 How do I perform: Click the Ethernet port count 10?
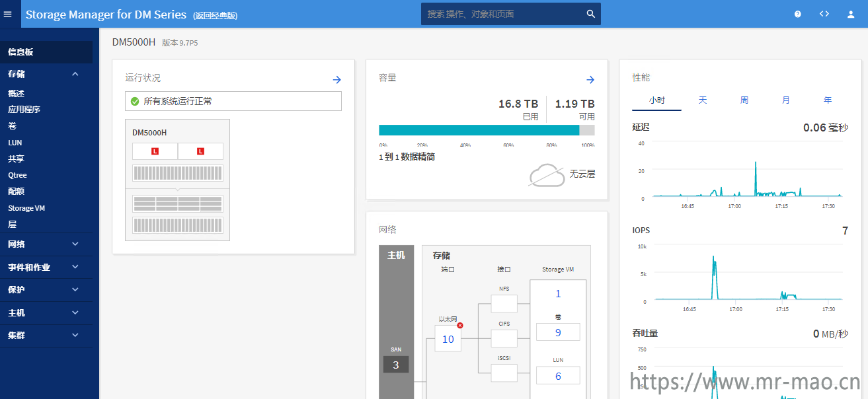(x=448, y=339)
